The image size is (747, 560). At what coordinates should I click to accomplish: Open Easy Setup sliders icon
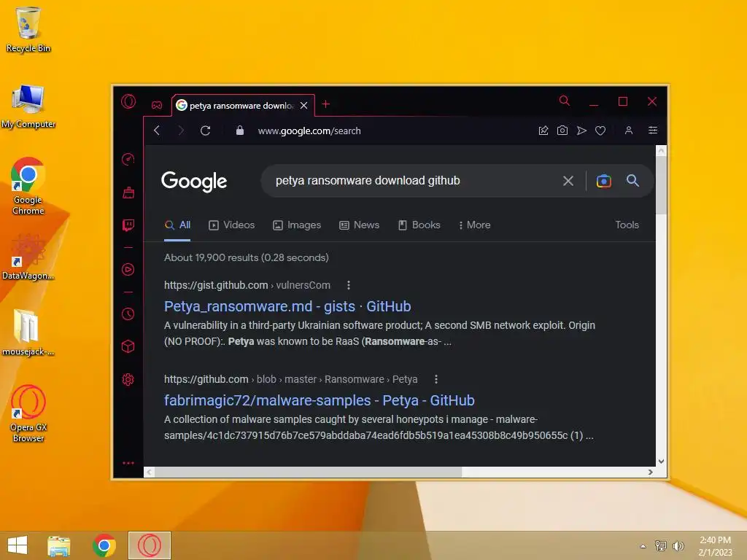[x=653, y=131]
